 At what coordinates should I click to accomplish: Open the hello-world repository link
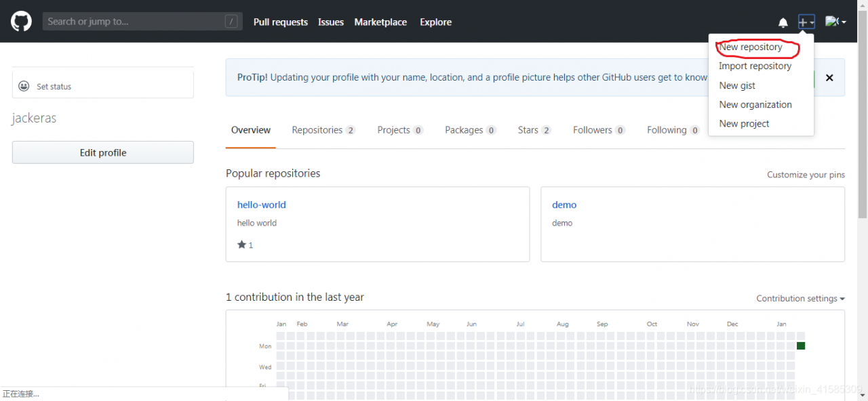click(262, 205)
